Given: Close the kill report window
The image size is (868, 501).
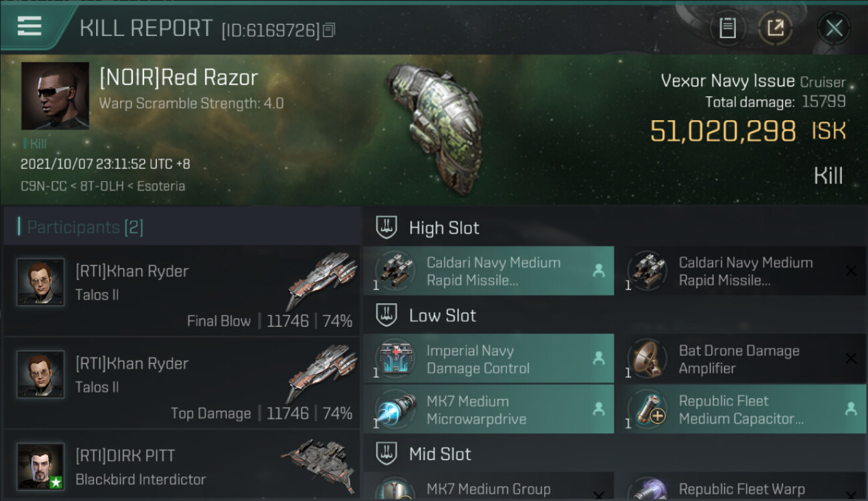Looking at the screenshot, I should 834,28.
